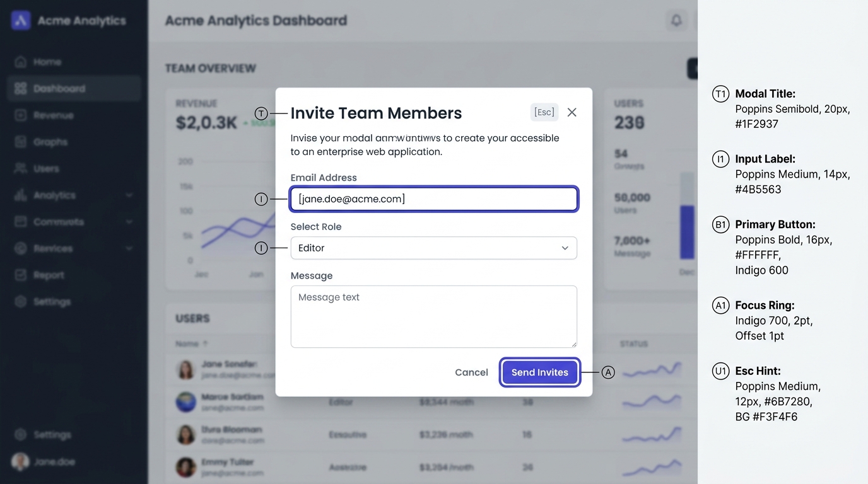Image resolution: width=868 pixels, height=484 pixels.
Task: Open the Jane.doe profile avatar in sidebar
Action: coord(20,461)
